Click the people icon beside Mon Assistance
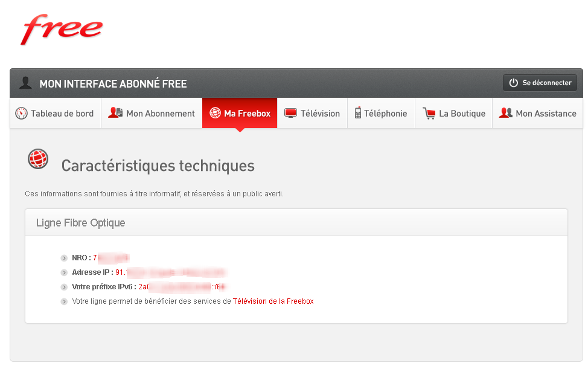The image size is (588, 366). 505,112
